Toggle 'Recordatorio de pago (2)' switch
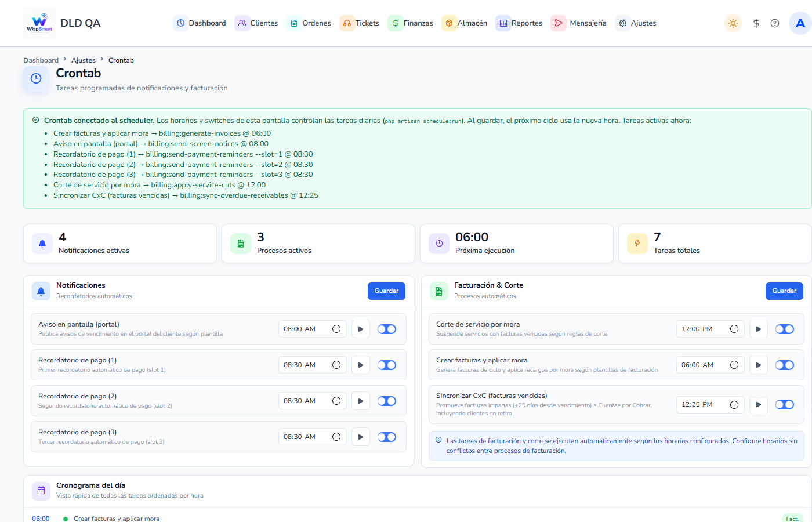The width and height of the screenshot is (812, 522). click(387, 401)
